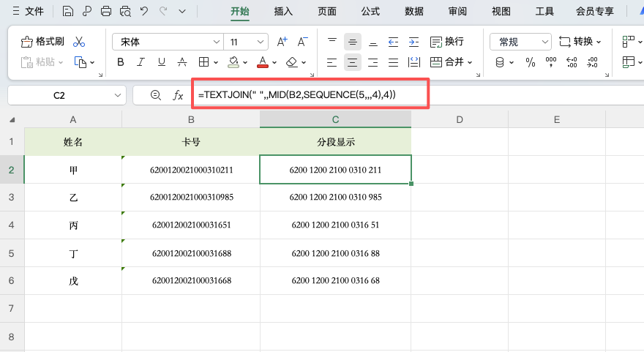This screenshot has height=352, width=644.
Task: Click the Insert Function fx icon
Action: (x=177, y=95)
